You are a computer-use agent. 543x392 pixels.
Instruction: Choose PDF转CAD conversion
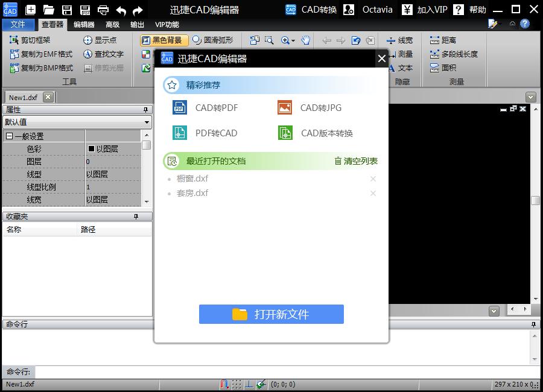click(x=205, y=133)
